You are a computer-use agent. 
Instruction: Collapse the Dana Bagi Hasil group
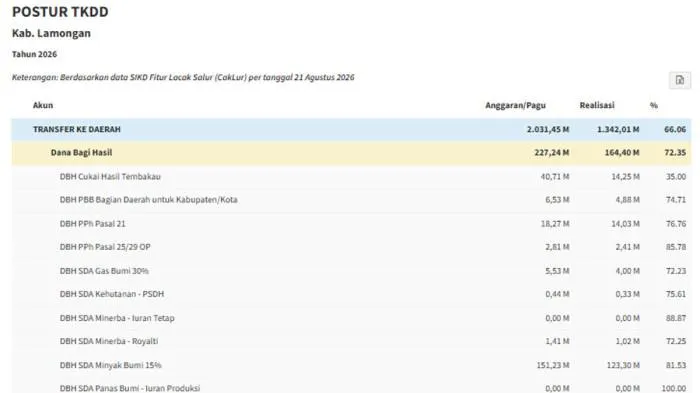[351, 153]
